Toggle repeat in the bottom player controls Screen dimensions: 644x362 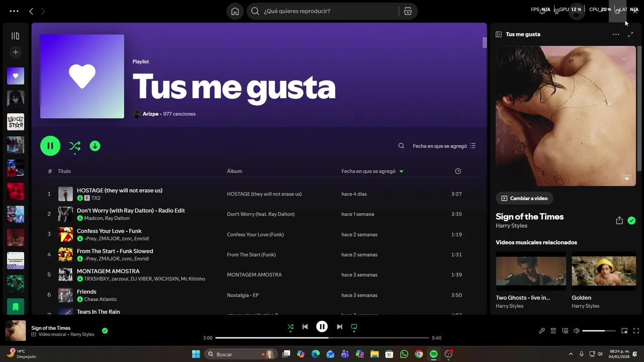(x=354, y=327)
